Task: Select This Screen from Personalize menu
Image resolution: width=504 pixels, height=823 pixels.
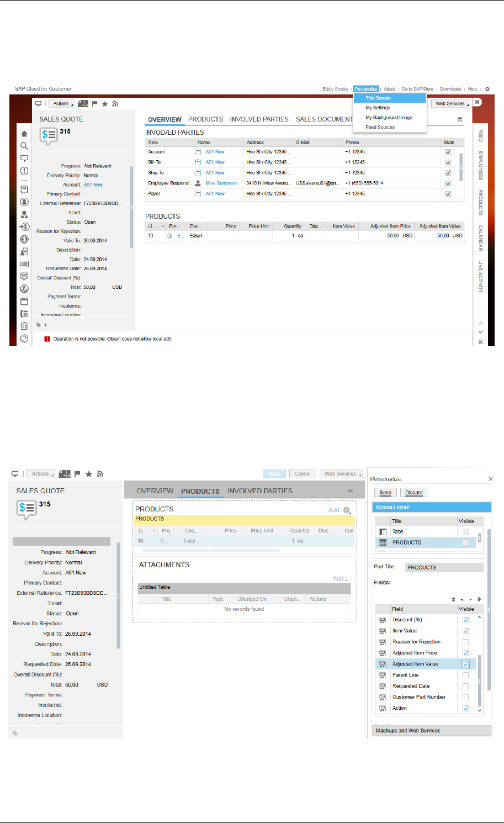Action: click(390, 98)
